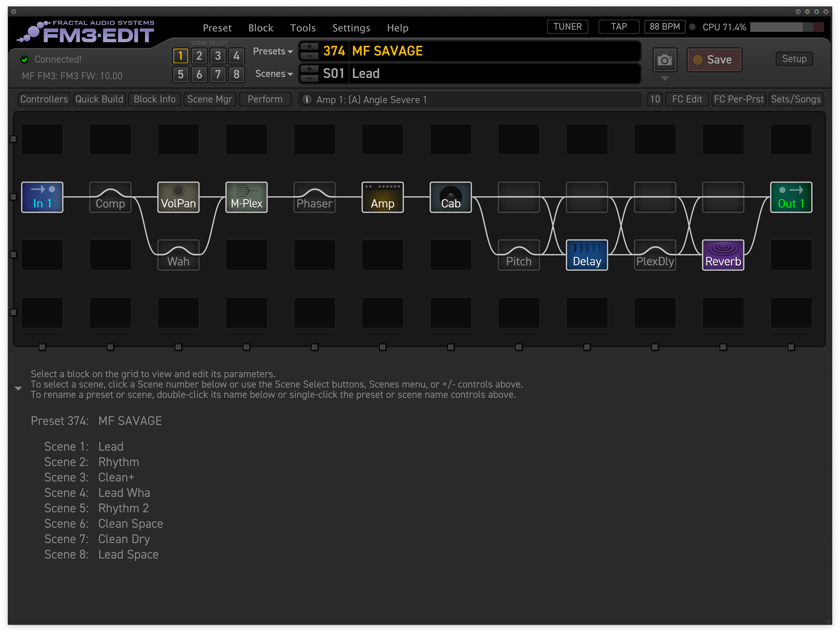Activate scene 5 select button

pyautogui.click(x=180, y=74)
